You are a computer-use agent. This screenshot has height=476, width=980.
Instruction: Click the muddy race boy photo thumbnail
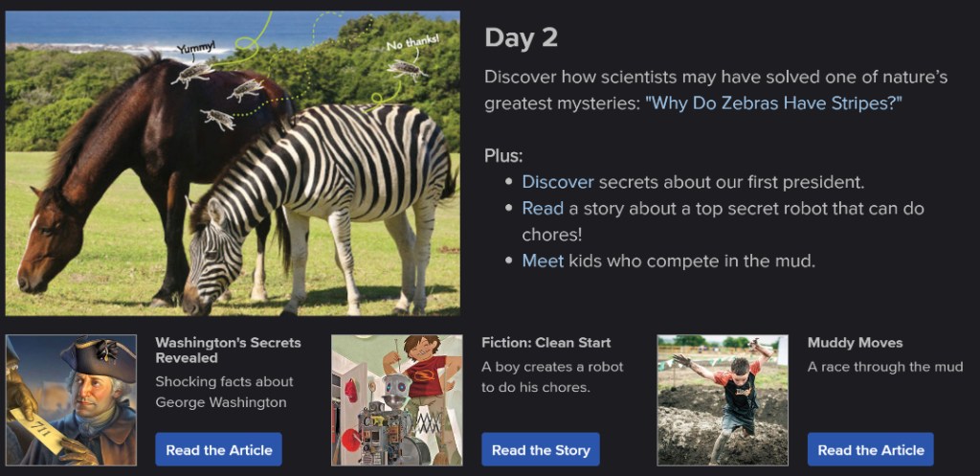[723, 399]
